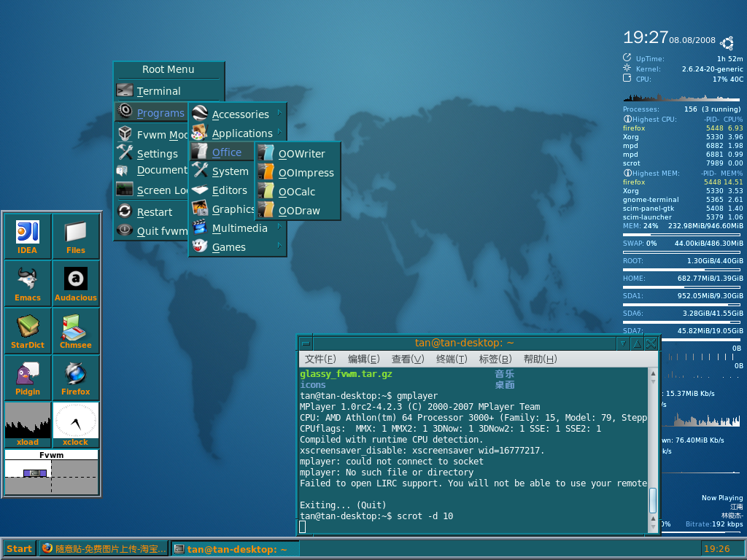The width and height of the screenshot is (747, 560).
Task: Click the OOCalc spreadsheet icon
Action: point(266,191)
